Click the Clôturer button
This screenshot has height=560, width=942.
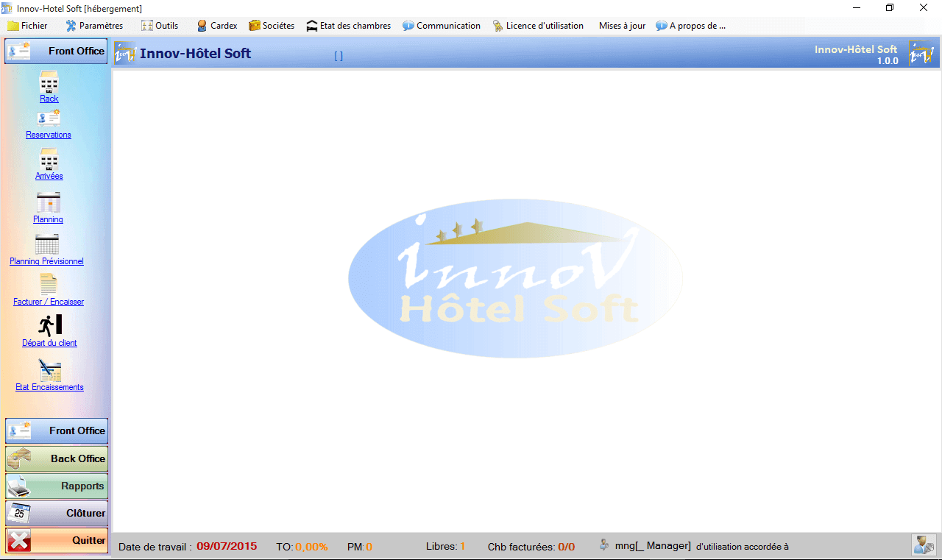pos(56,513)
